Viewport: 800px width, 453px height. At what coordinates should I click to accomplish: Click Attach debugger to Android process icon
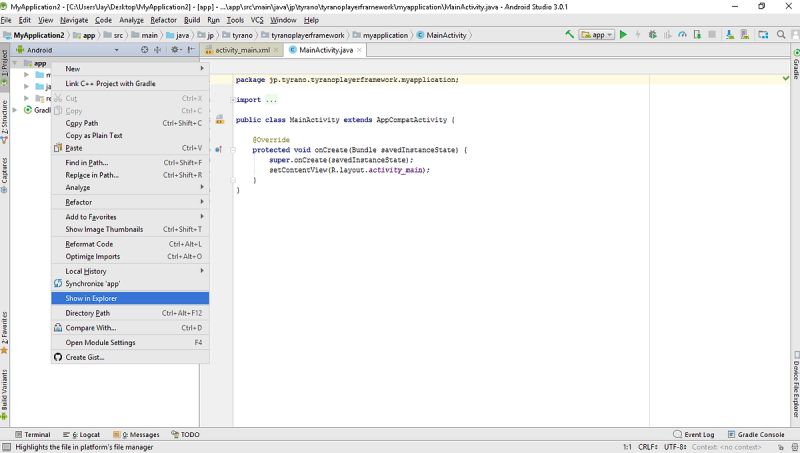pos(697,35)
